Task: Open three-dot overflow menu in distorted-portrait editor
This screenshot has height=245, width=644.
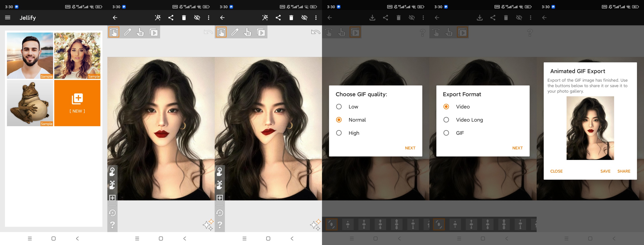Action: pyautogui.click(x=316, y=17)
